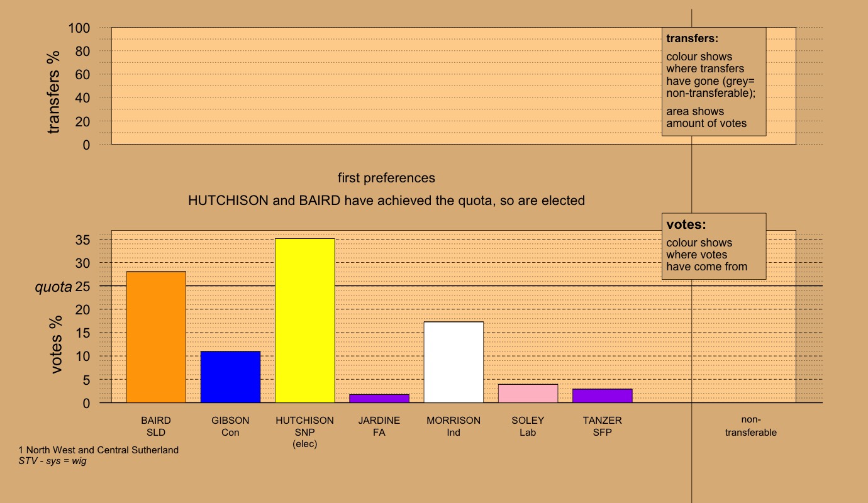Click the 'GIBSON Con' candidate label
868x503 pixels.
click(230, 426)
